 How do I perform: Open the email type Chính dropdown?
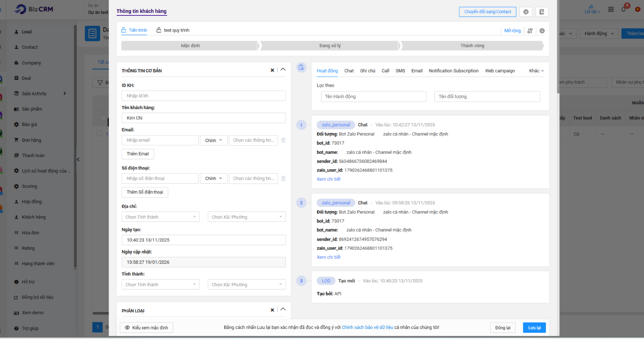click(x=213, y=140)
